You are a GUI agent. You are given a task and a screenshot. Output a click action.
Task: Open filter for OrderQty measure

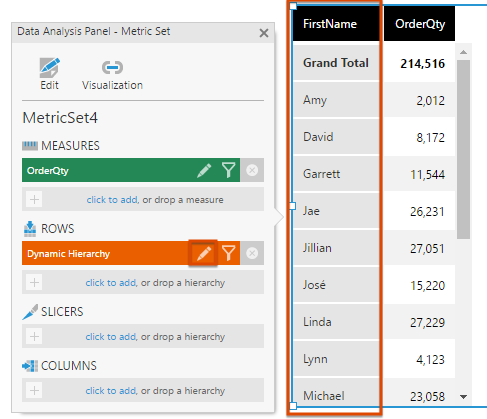tap(229, 170)
